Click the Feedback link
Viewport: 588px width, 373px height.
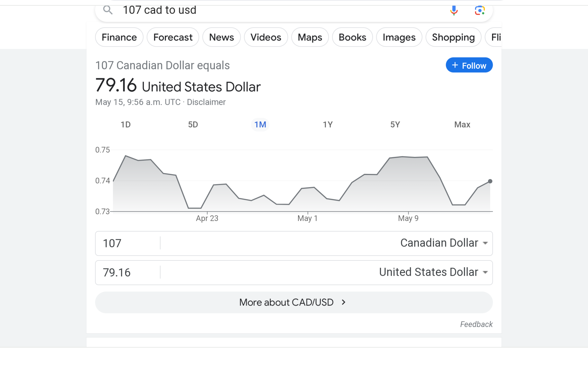click(476, 325)
